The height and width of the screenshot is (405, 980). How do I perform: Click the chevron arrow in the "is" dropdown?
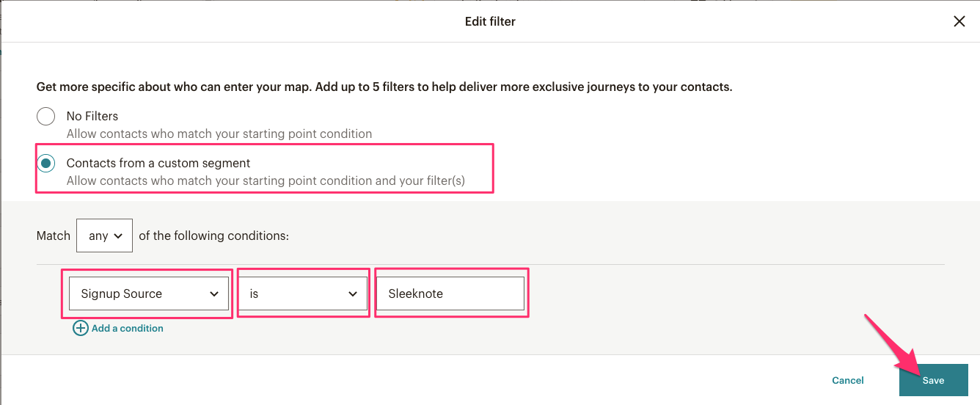coord(352,294)
